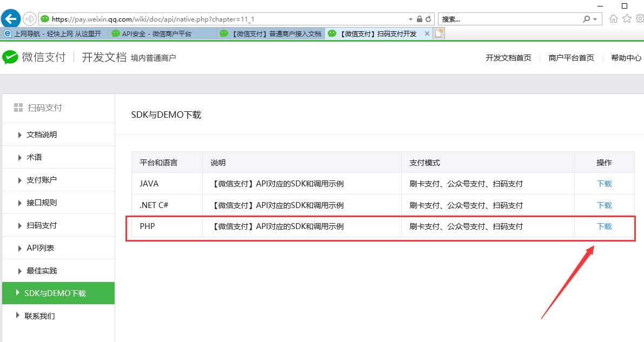
Task: Click 境内普通商户 header label
Action: point(153,58)
